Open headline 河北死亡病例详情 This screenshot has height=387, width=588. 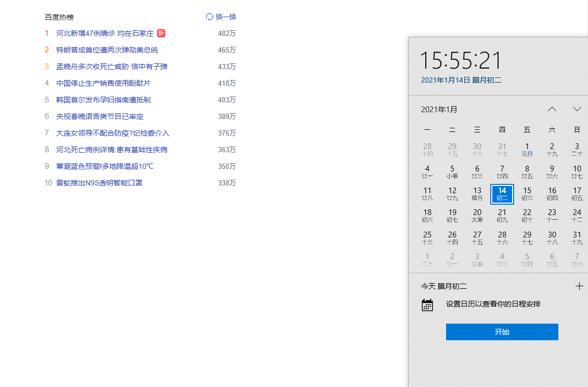(112, 150)
